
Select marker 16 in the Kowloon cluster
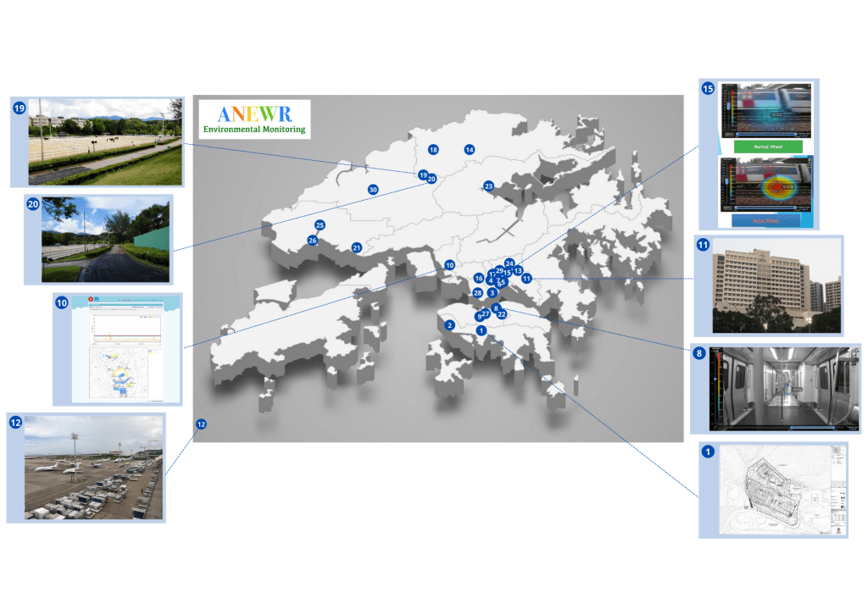coord(479,278)
